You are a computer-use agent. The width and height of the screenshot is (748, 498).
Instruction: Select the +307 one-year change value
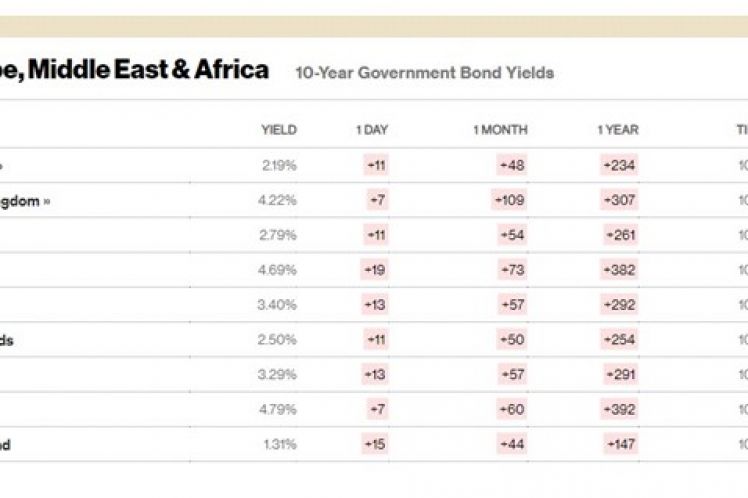619,200
